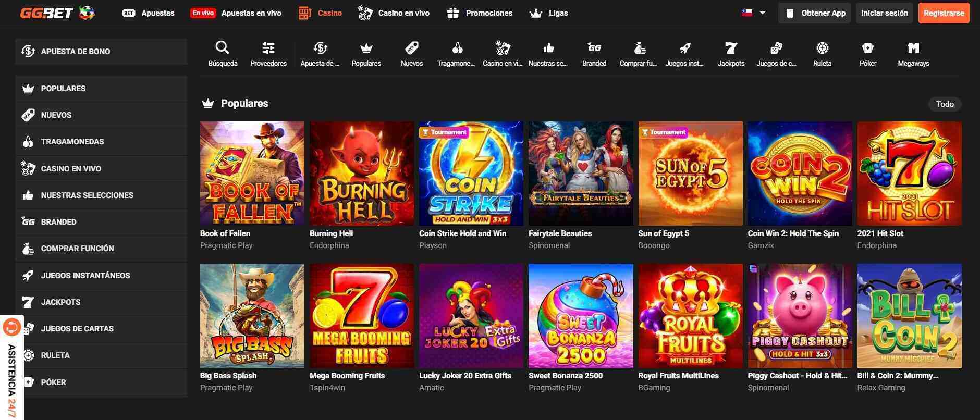
Task: Open the Sun of Egypt 5 thumbnail
Action: [x=691, y=174]
